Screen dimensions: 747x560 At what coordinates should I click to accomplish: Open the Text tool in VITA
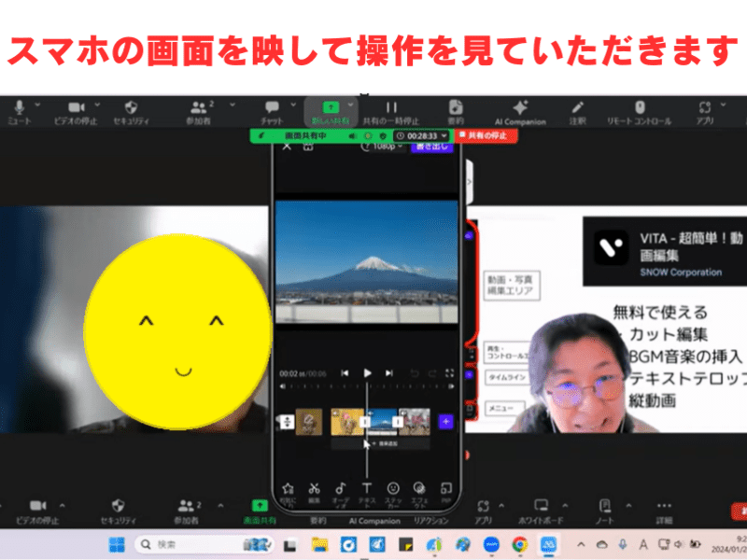(x=366, y=489)
